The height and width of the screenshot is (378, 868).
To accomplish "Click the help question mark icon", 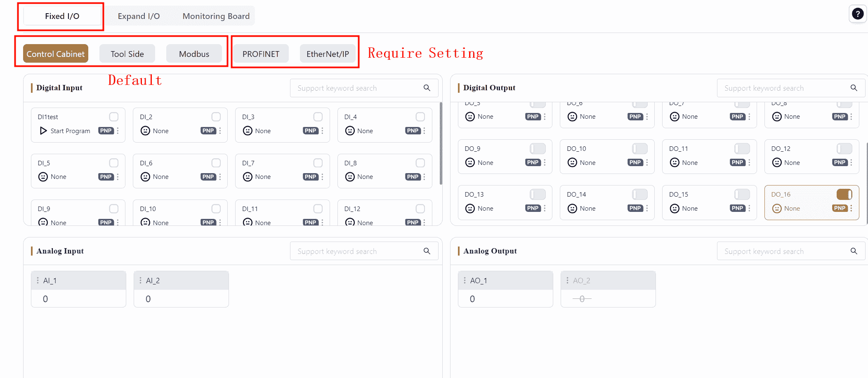I will click(x=857, y=14).
